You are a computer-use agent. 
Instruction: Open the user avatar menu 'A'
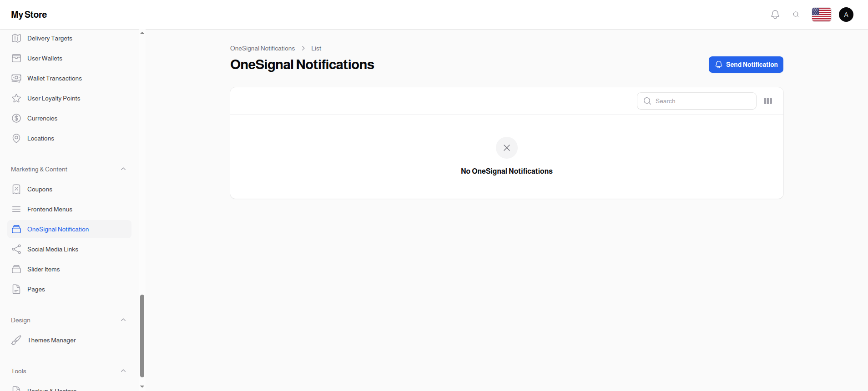(x=846, y=15)
